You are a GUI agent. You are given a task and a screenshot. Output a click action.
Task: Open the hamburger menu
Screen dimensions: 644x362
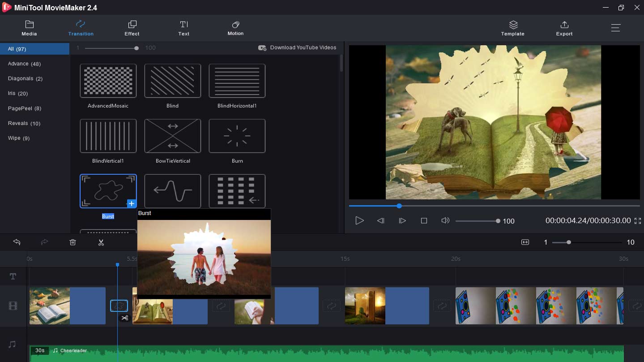pos(616,27)
